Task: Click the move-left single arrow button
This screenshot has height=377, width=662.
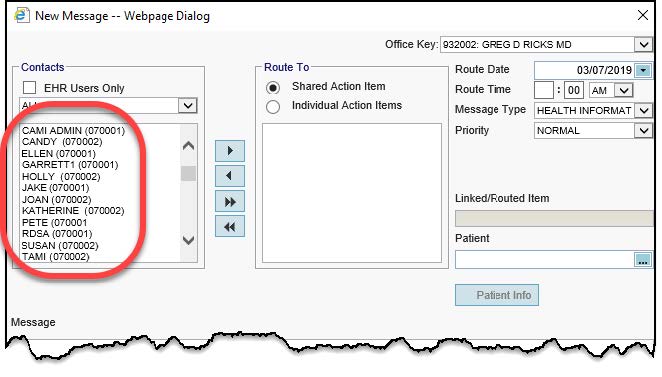Action: tap(230, 176)
